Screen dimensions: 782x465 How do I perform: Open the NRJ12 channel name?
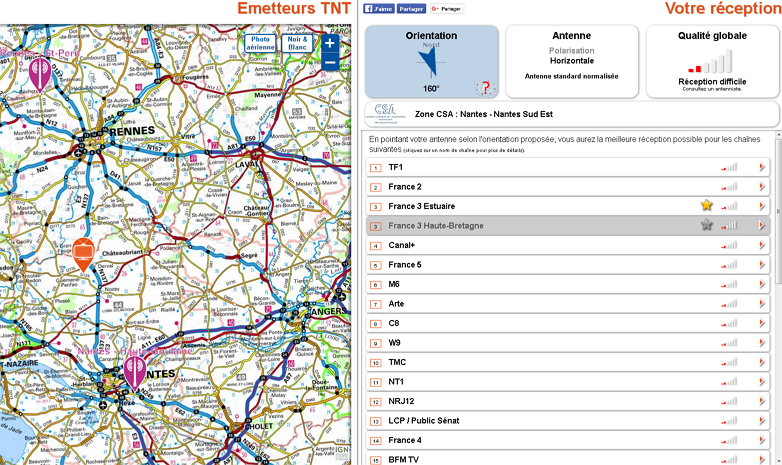401,401
